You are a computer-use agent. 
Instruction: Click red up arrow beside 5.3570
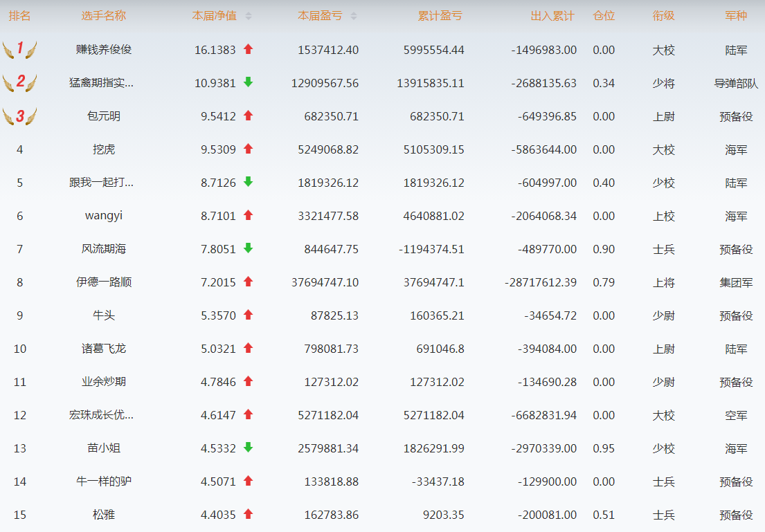point(249,315)
